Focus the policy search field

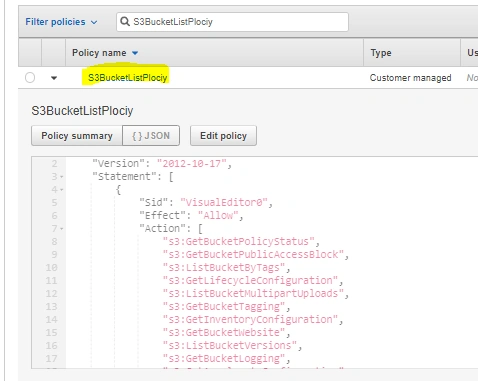(232, 22)
